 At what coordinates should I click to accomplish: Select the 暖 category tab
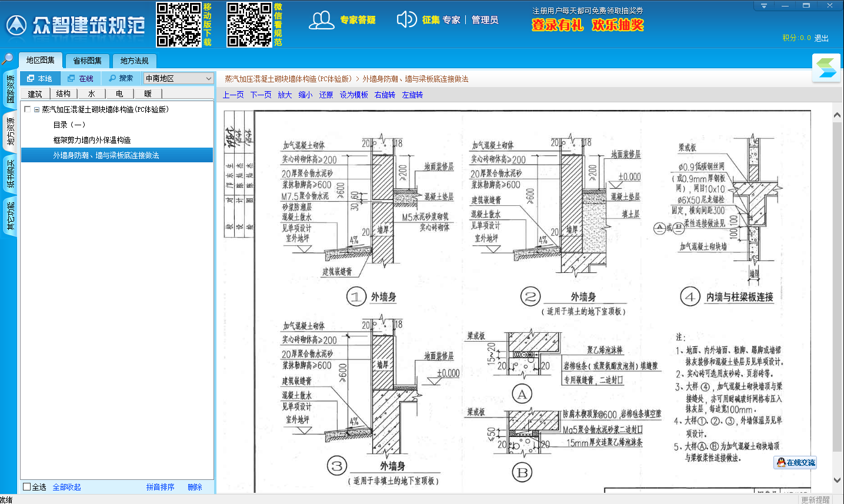click(x=148, y=94)
